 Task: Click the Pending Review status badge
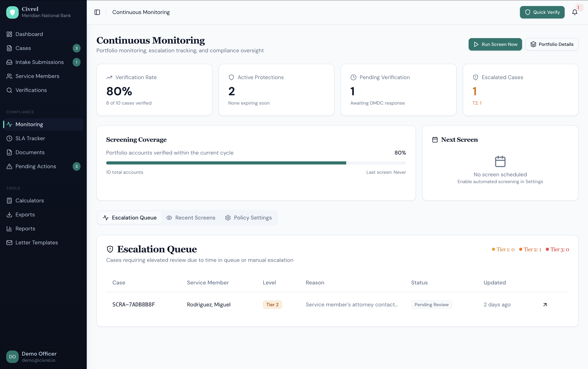coord(431,304)
